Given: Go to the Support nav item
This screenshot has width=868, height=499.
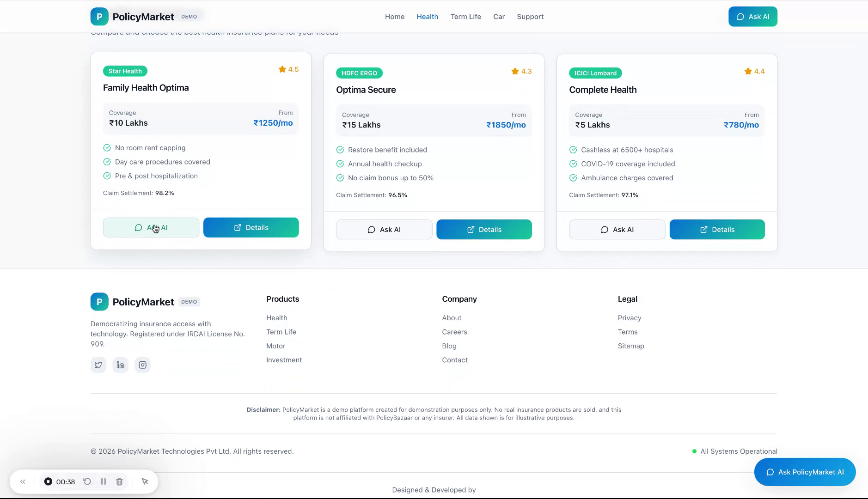Looking at the screenshot, I should tap(530, 17).
